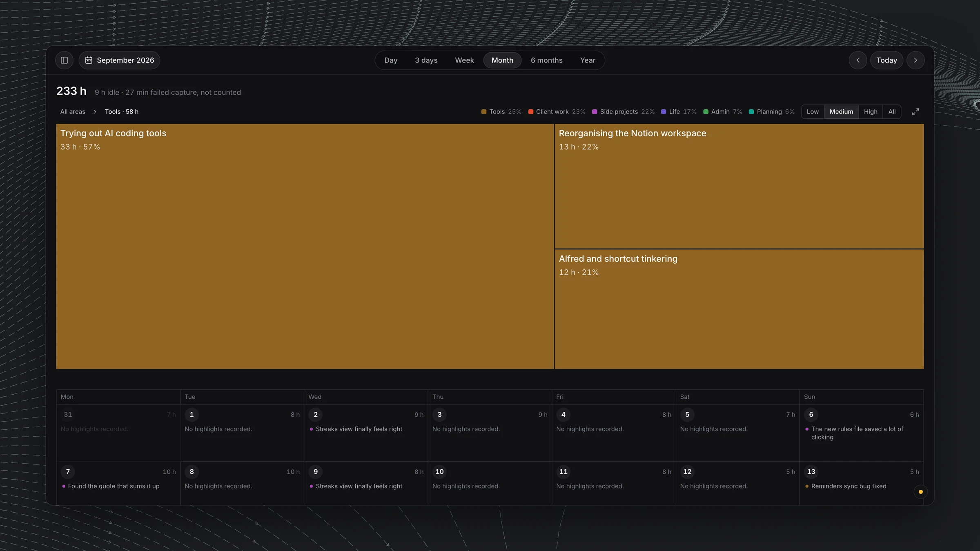980x551 pixels.
Task: Switch to the 6 months view
Action: tap(546, 60)
